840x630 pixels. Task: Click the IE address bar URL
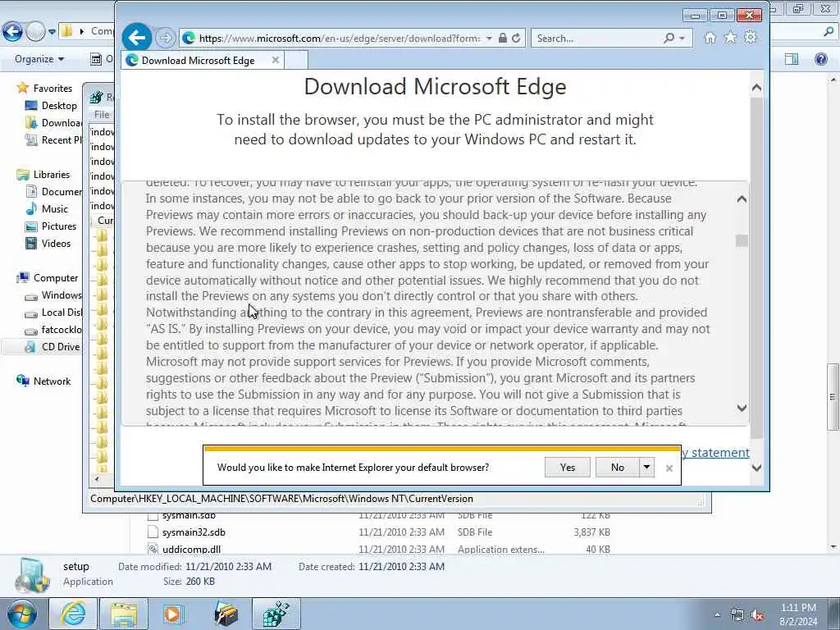point(340,39)
